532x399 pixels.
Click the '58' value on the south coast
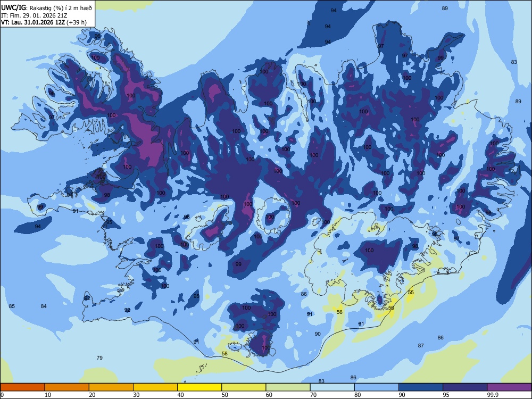tap(225, 353)
